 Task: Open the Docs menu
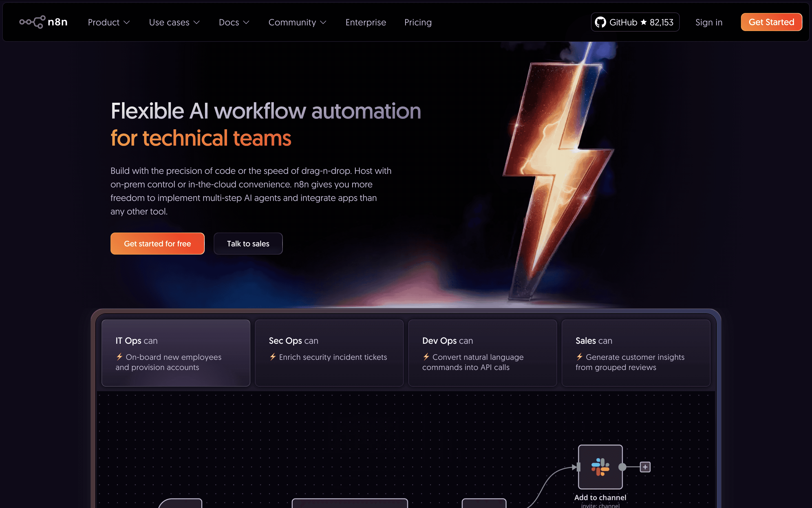[x=234, y=22]
